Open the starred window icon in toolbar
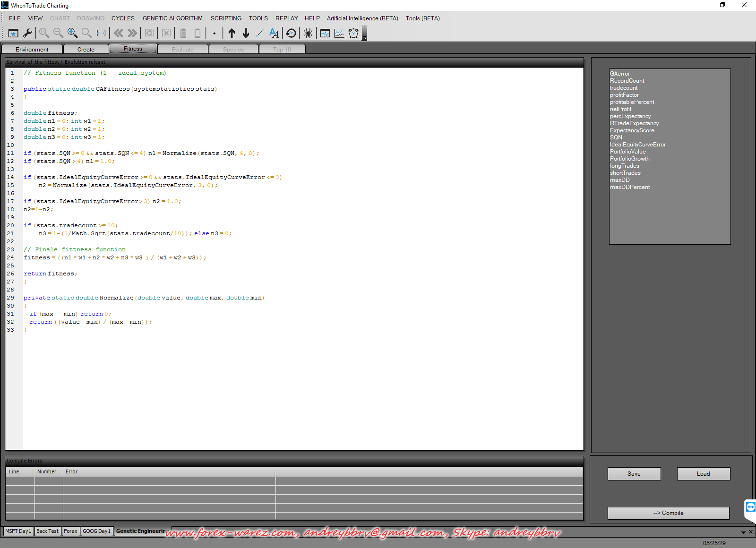 [13, 33]
